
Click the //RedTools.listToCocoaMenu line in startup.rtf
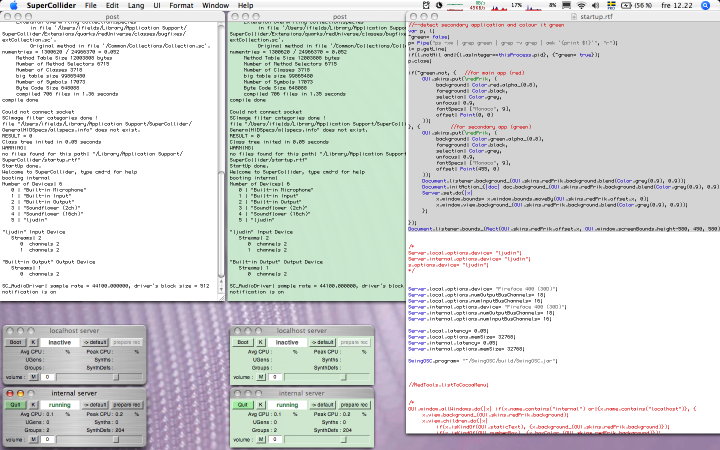(448, 385)
